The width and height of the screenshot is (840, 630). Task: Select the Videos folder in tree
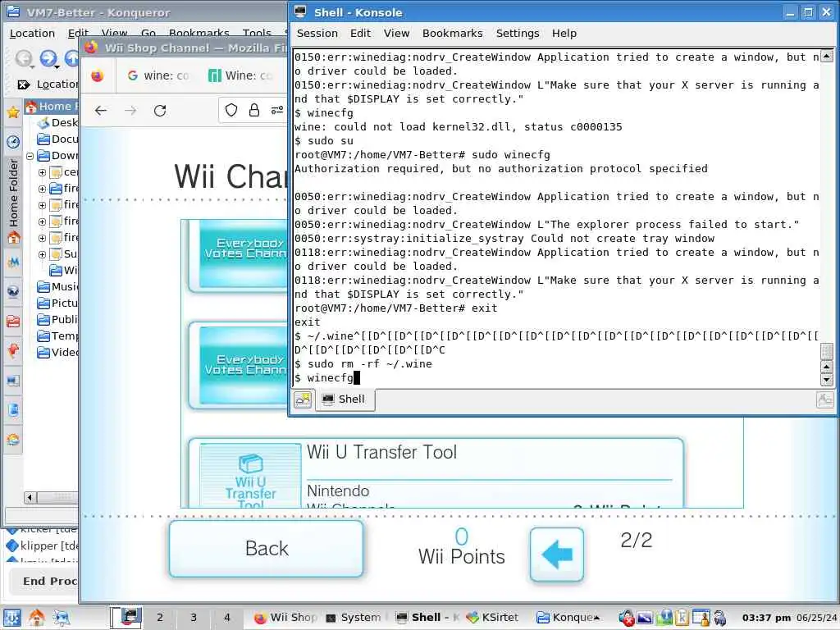(58, 353)
